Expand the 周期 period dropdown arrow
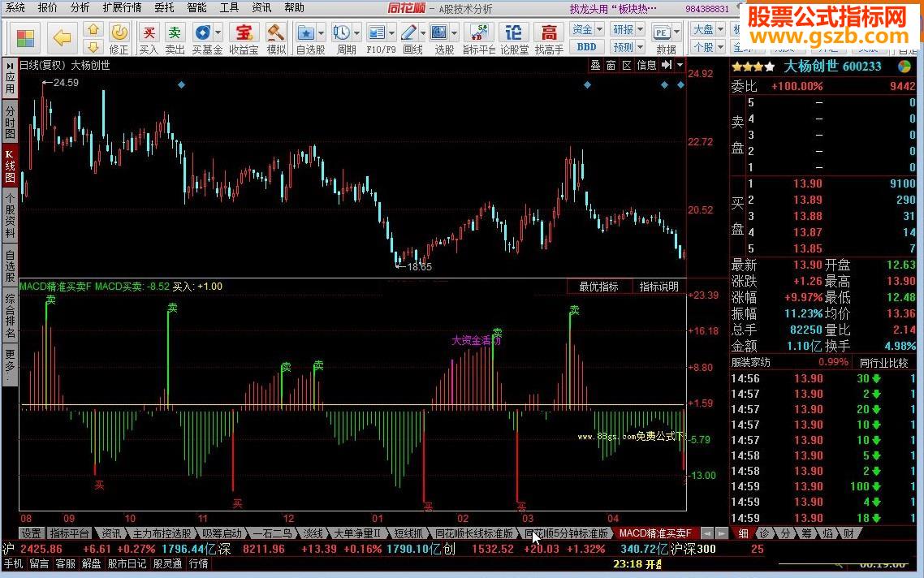The width and height of the screenshot is (924, 578). (356, 33)
